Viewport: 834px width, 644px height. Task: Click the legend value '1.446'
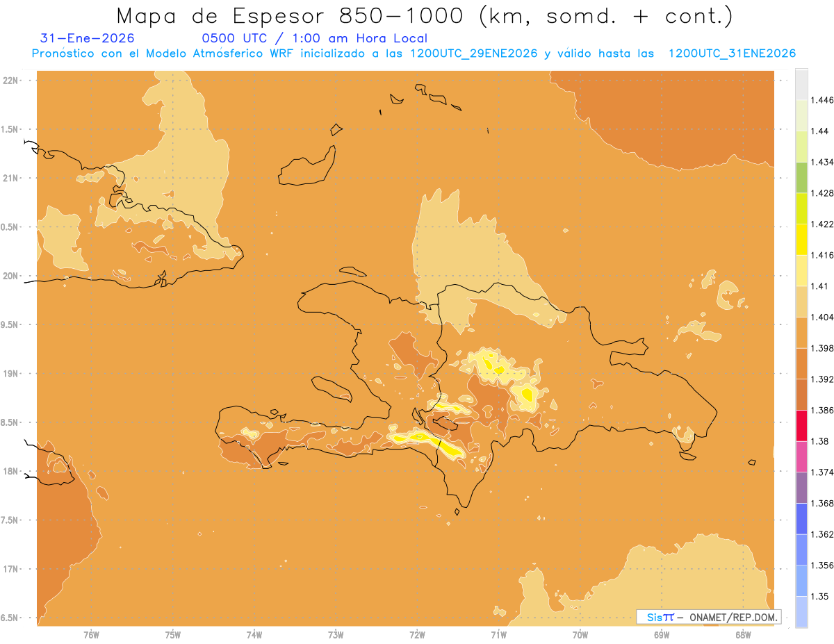click(x=822, y=100)
